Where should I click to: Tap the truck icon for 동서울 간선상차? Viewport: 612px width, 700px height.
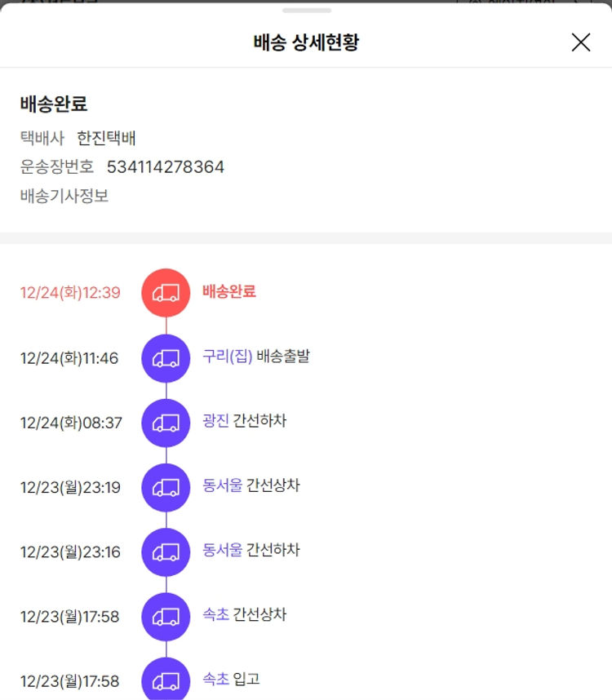point(166,487)
